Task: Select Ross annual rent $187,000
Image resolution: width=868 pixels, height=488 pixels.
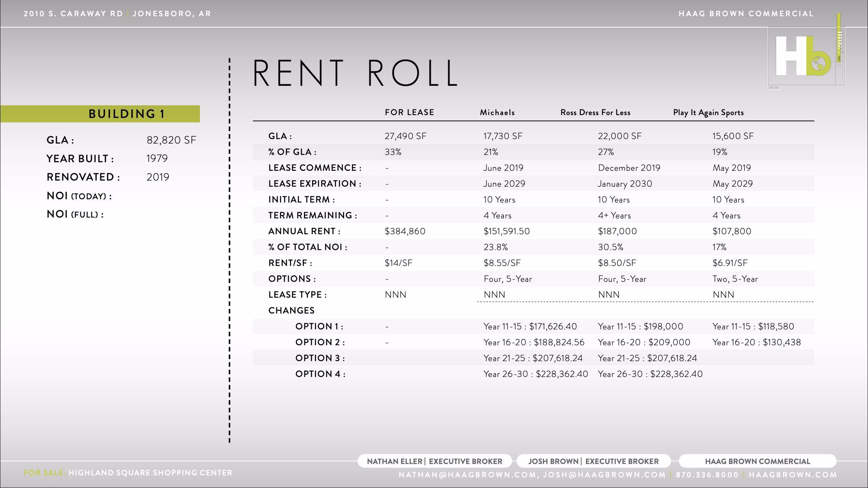Action: click(617, 231)
